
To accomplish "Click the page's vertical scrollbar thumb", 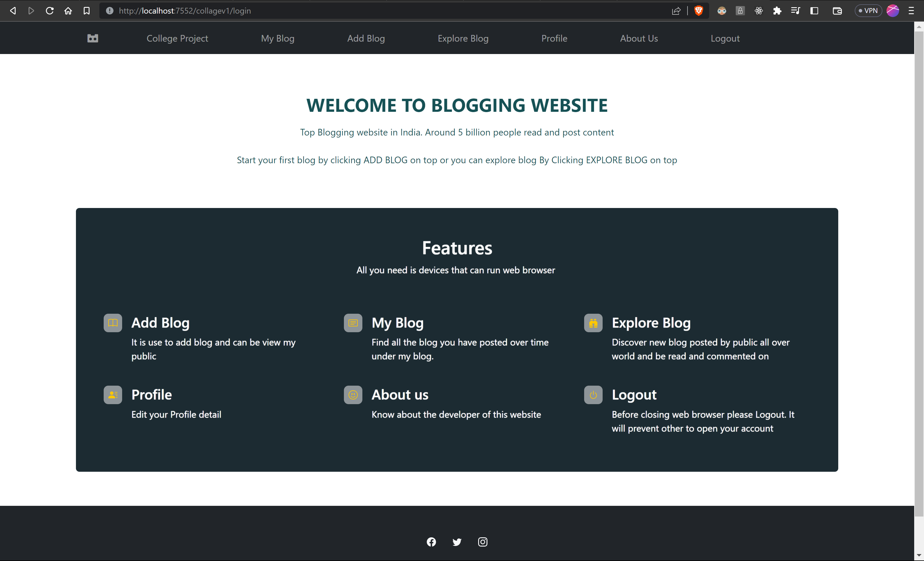I will 919,274.
